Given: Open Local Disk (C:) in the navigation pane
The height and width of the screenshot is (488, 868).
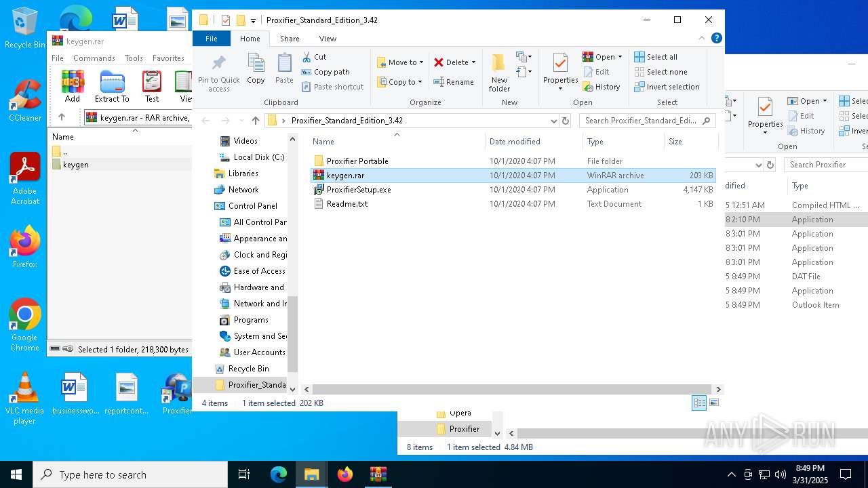Looking at the screenshot, I should [x=252, y=157].
